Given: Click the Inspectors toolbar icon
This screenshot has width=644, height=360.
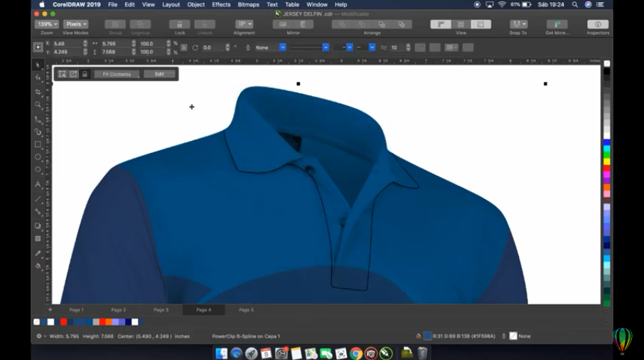Looking at the screenshot, I should click(x=598, y=24).
